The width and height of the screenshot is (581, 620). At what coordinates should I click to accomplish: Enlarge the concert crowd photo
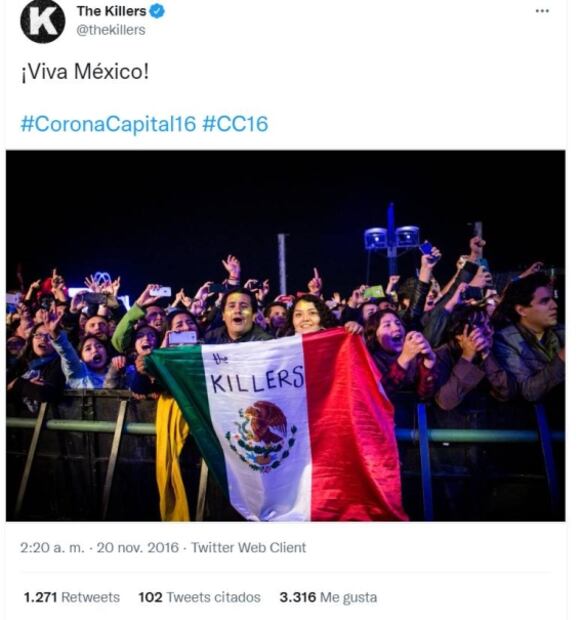[x=286, y=336]
